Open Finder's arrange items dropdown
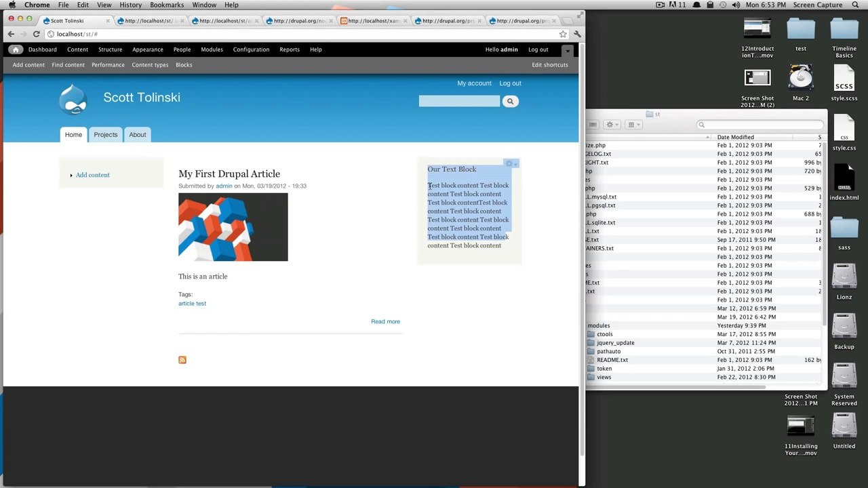The height and width of the screenshot is (488, 868). click(633, 125)
